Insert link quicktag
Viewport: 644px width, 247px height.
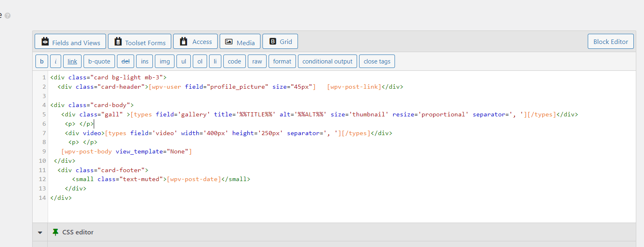(73, 61)
